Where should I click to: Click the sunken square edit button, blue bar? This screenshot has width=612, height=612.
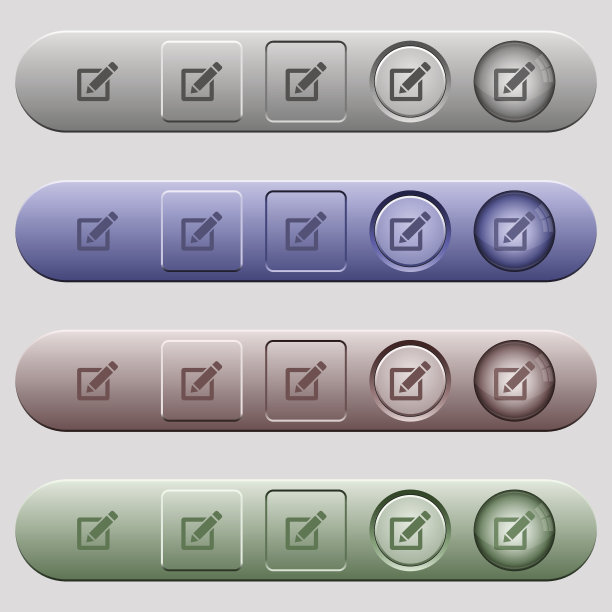pyautogui.click(x=306, y=231)
